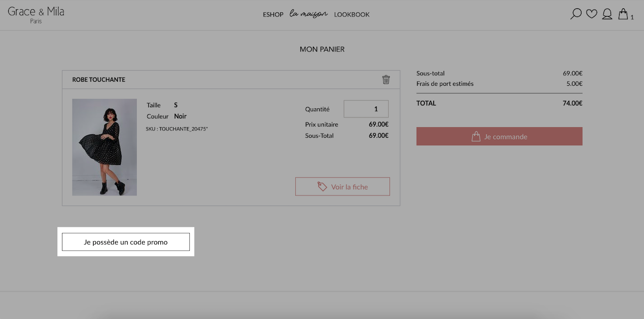
Task: Expand Je possède un code promo
Action: (x=126, y=242)
